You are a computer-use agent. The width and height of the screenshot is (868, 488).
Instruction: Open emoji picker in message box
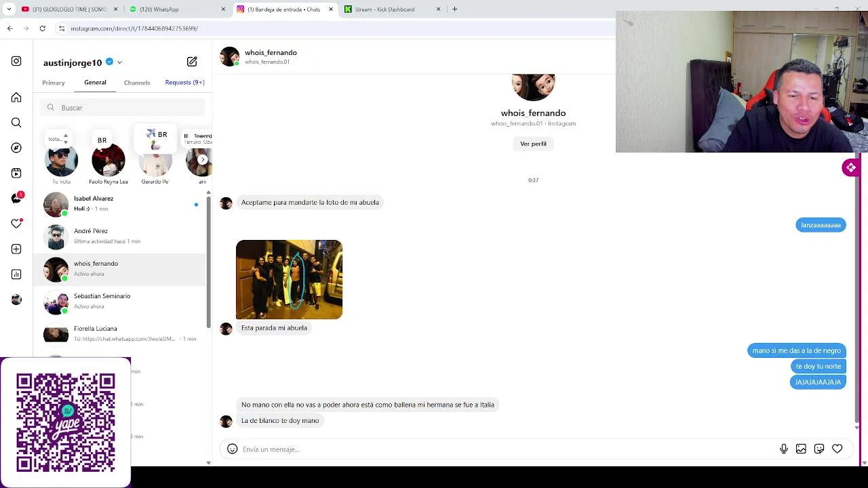coord(232,449)
